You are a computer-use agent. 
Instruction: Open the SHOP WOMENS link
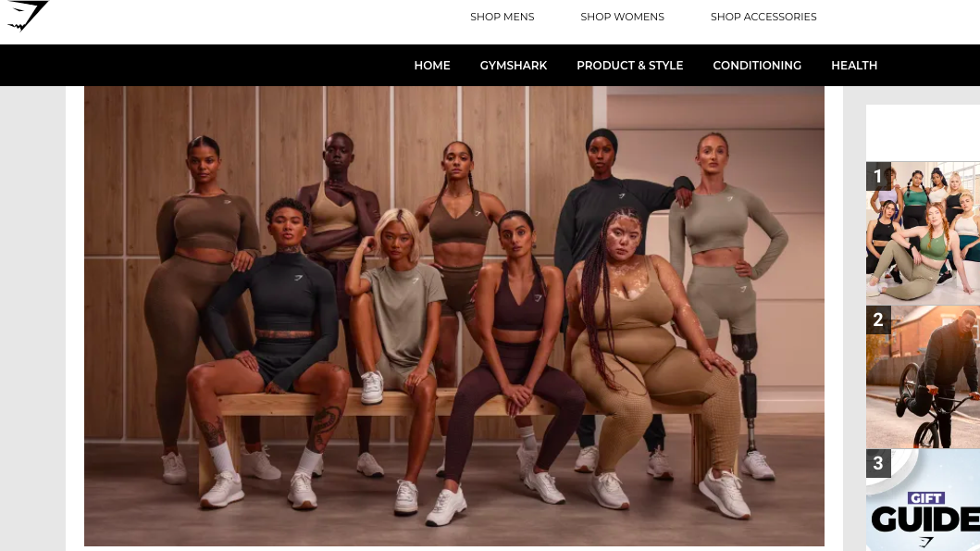pyautogui.click(x=622, y=17)
